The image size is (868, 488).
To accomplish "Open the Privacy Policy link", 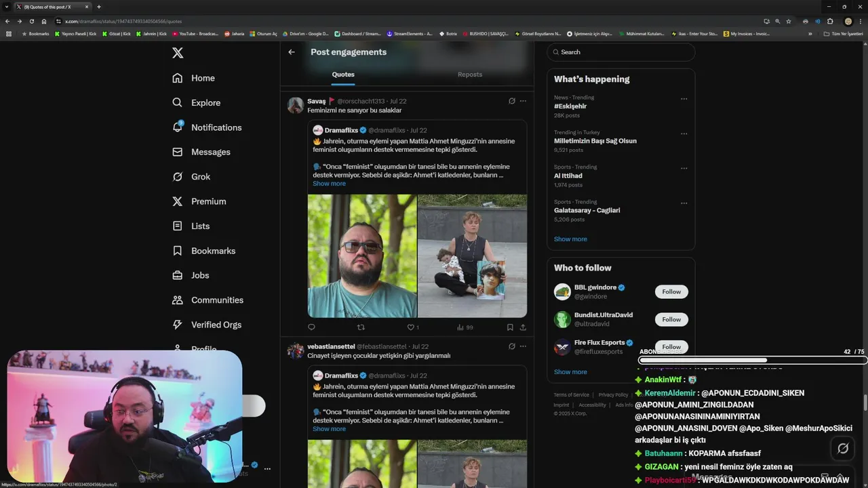I will pos(613,395).
